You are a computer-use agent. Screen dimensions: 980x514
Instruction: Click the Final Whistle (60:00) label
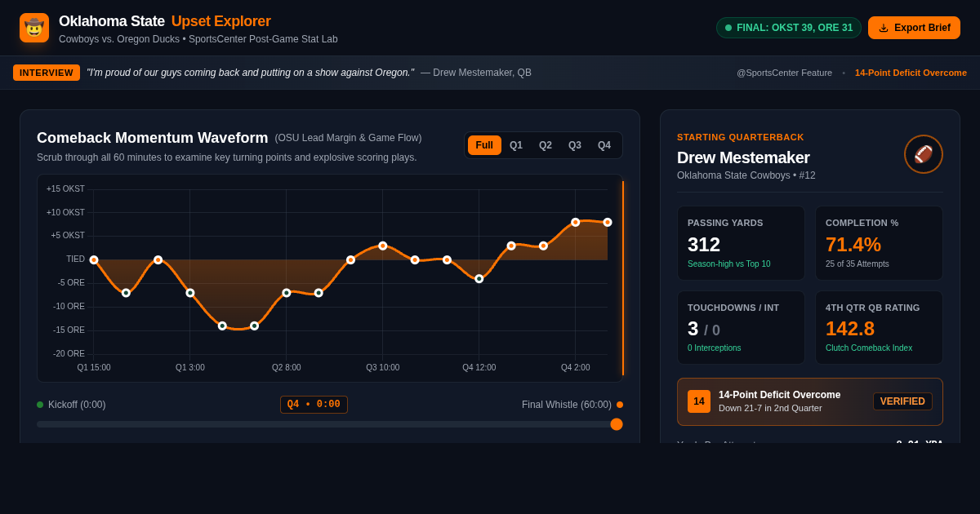(567, 405)
